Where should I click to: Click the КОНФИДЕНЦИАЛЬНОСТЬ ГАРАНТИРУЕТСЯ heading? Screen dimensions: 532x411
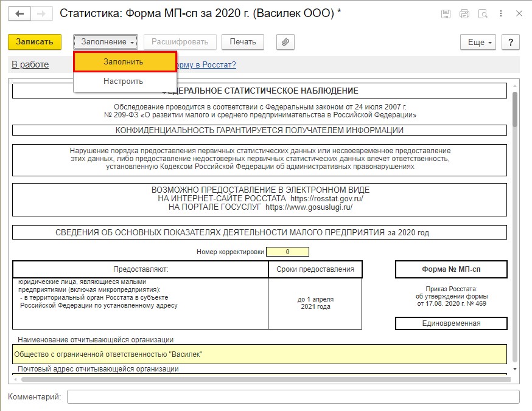[259, 131]
